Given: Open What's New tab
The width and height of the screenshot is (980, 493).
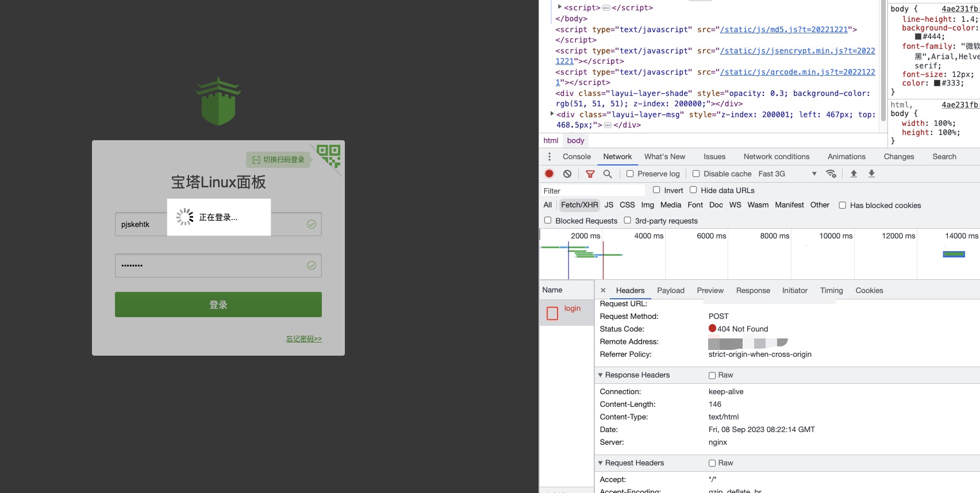Looking at the screenshot, I should pyautogui.click(x=664, y=156).
